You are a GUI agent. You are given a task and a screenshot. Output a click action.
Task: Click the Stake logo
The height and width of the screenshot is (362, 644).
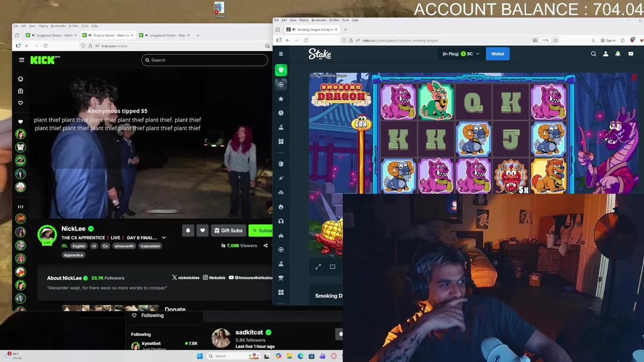[x=320, y=54]
